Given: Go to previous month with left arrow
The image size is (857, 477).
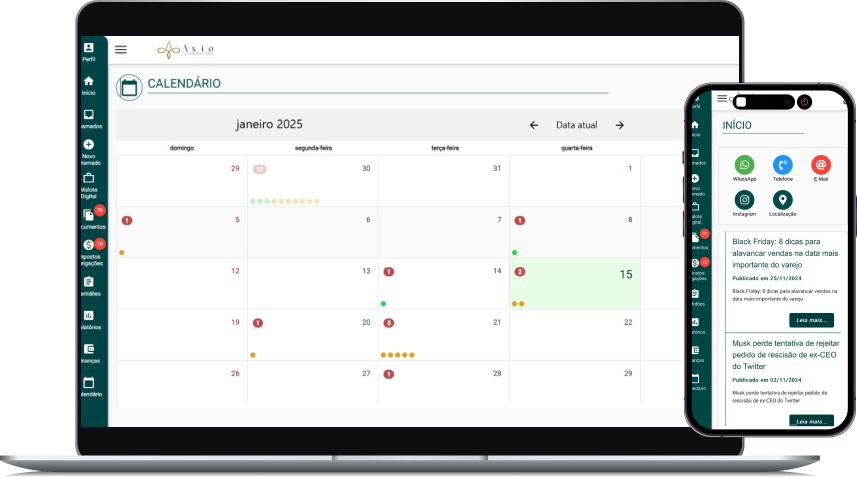Looking at the screenshot, I should (x=534, y=125).
